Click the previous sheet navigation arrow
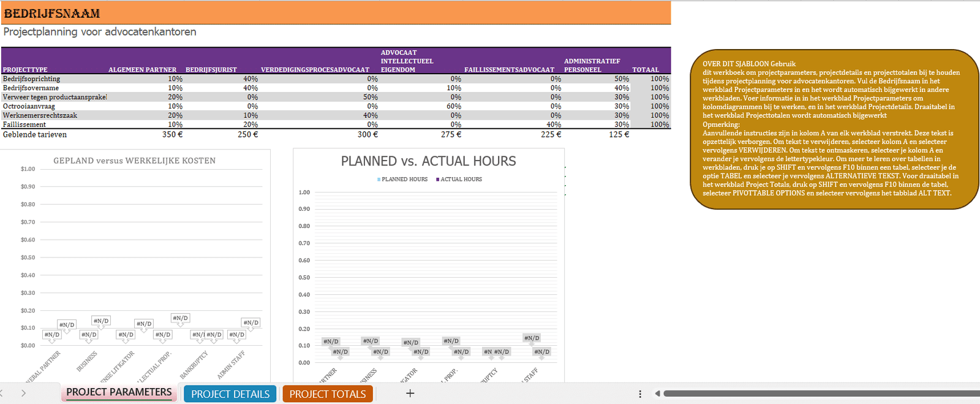The height and width of the screenshot is (404, 980). click(x=2, y=393)
